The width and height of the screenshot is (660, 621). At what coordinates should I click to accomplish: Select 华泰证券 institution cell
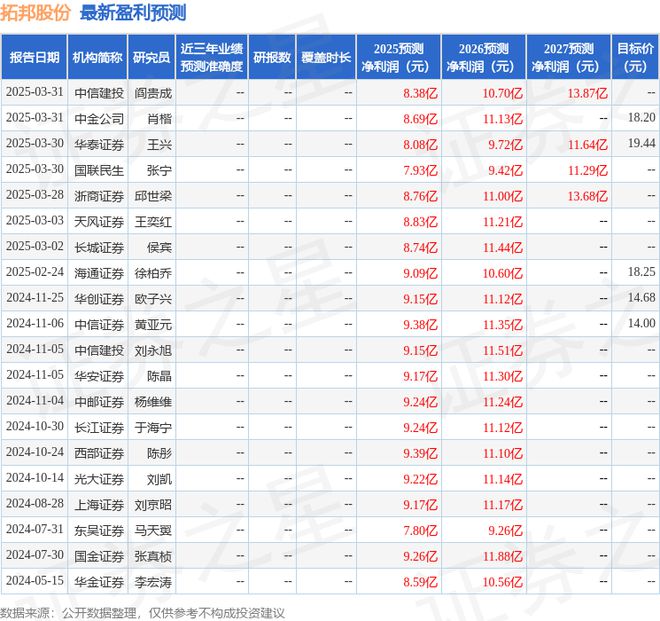[x=99, y=144]
